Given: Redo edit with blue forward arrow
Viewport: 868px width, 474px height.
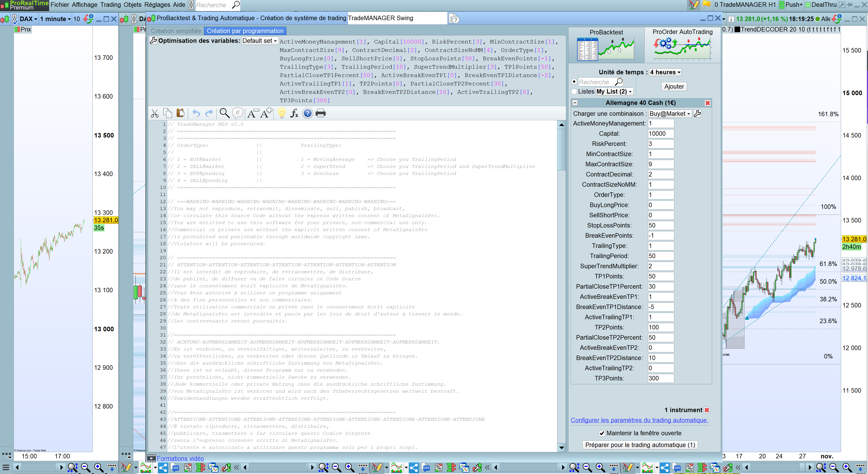Looking at the screenshot, I should tap(209, 114).
